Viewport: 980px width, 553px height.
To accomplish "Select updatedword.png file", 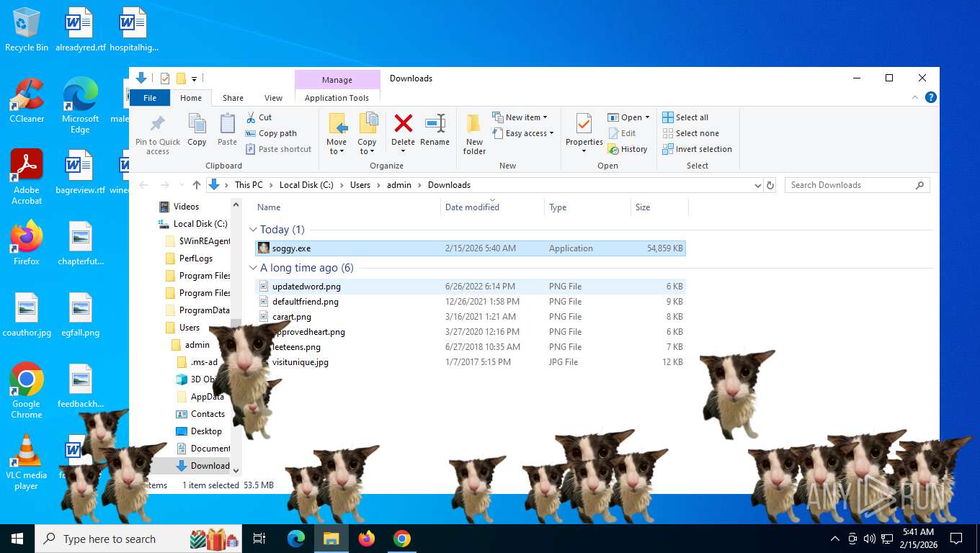I will pyautogui.click(x=471, y=287).
